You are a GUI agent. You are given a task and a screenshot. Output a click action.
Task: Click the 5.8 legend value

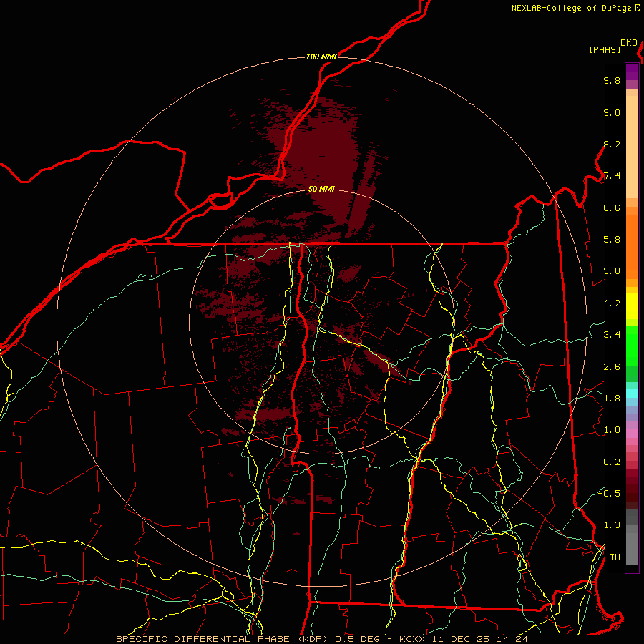point(612,240)
